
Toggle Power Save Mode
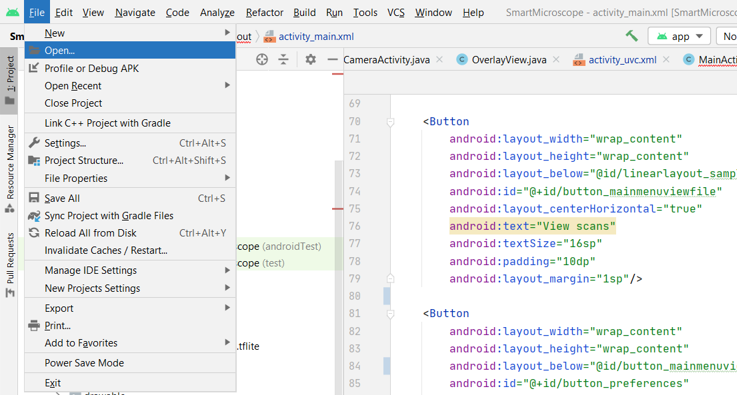(x=130, y=363)
